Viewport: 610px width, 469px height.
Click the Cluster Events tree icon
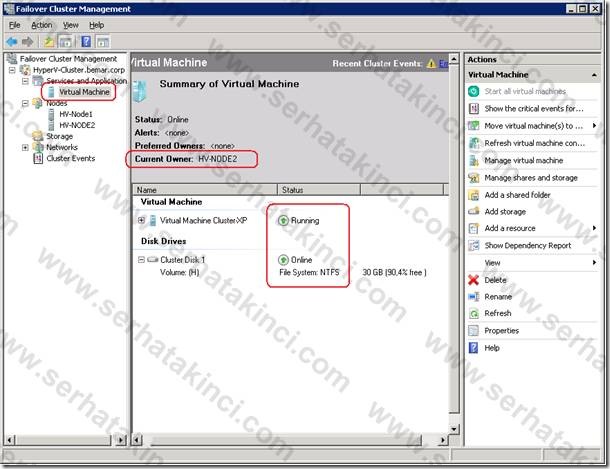point(38,158)
